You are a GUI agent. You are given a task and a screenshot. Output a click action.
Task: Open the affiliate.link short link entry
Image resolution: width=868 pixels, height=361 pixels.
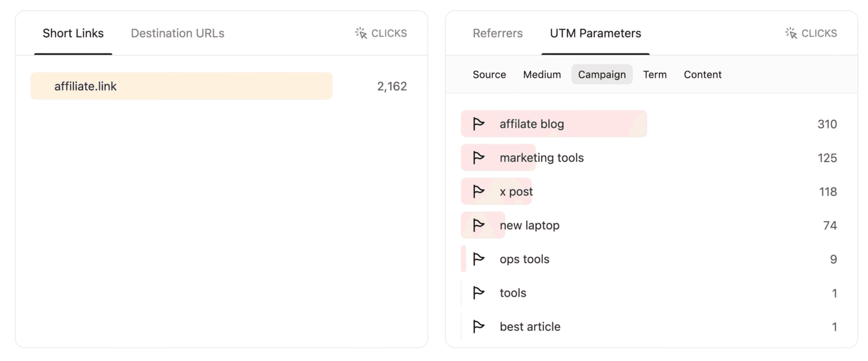tap(85, 86)
